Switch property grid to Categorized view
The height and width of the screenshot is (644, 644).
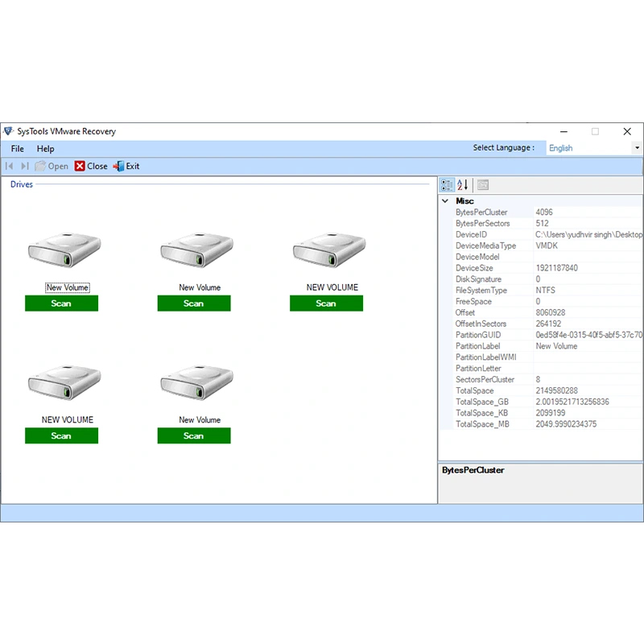click(x=447, y=185)
